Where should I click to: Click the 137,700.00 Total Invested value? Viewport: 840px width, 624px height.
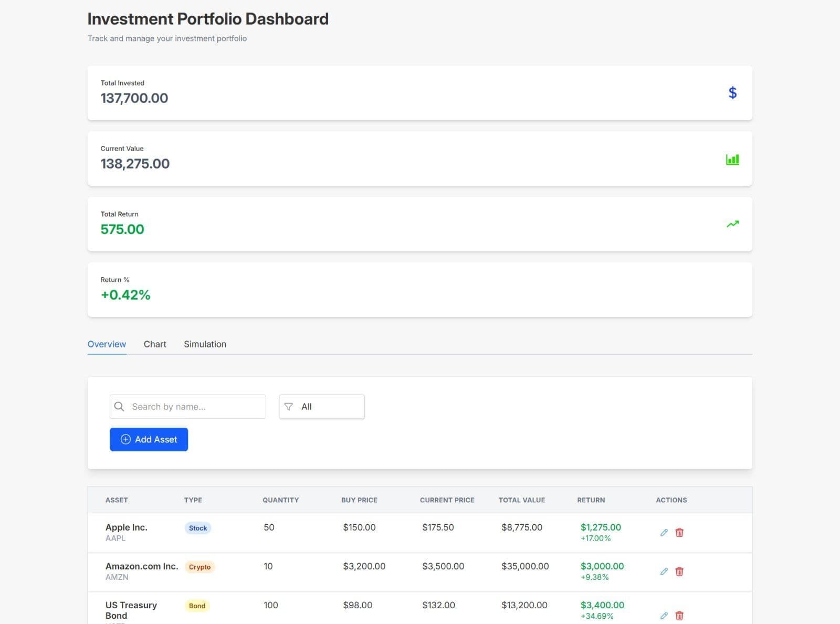[x=134, y=98]
